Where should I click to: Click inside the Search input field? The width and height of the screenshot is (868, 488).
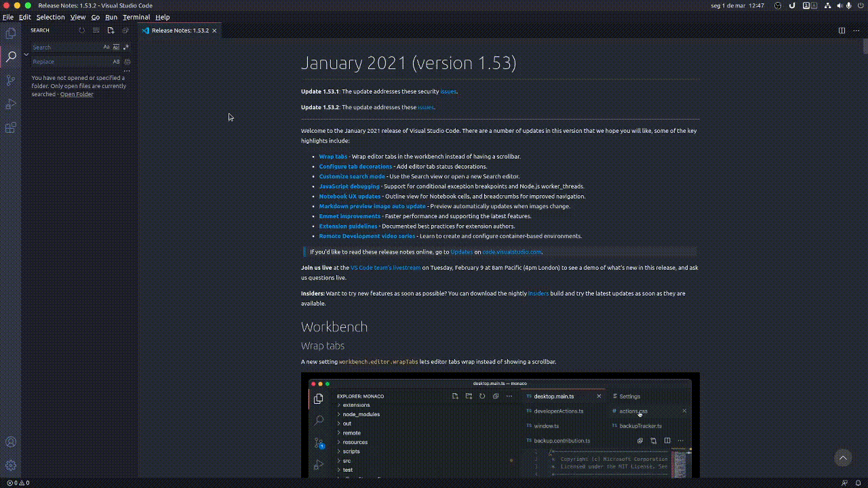coord(64,47)
